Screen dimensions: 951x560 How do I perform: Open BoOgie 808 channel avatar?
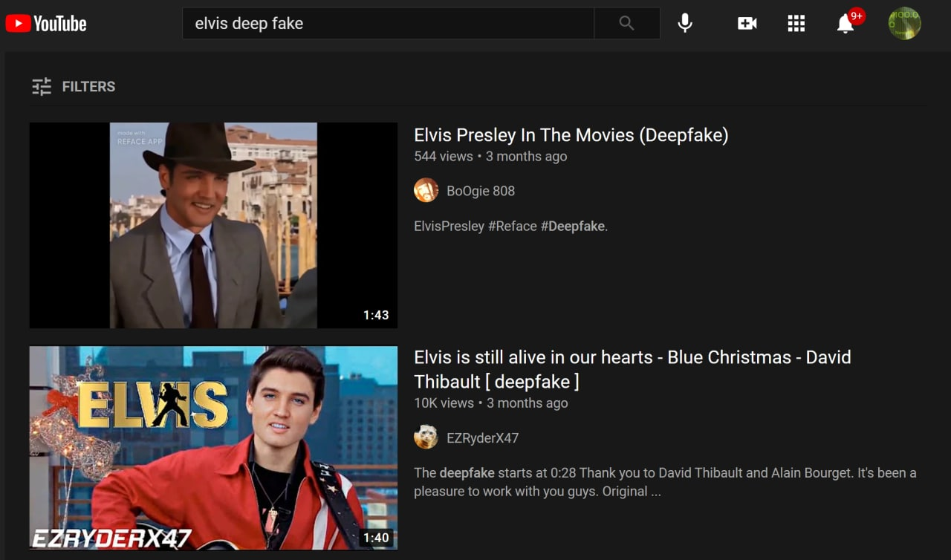tap(426, 190)
